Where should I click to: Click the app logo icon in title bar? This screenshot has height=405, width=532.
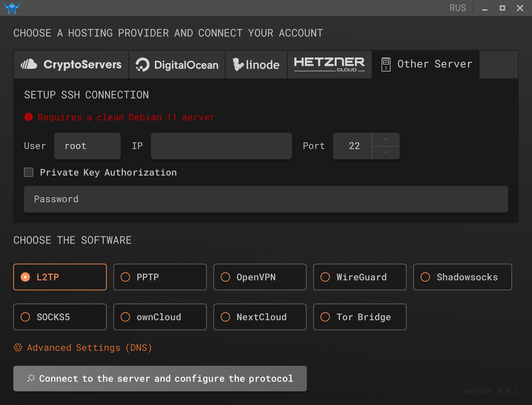(12, 8)
